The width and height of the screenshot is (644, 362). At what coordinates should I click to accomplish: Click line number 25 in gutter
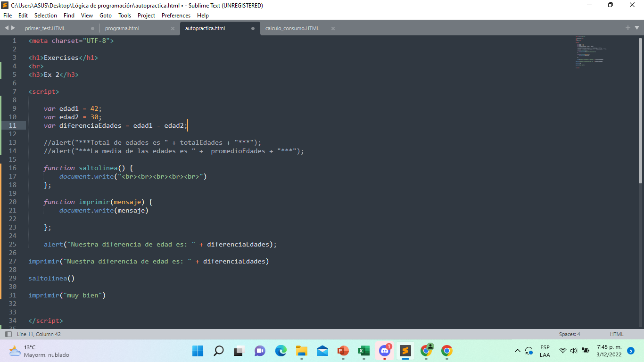pos(12,244)
